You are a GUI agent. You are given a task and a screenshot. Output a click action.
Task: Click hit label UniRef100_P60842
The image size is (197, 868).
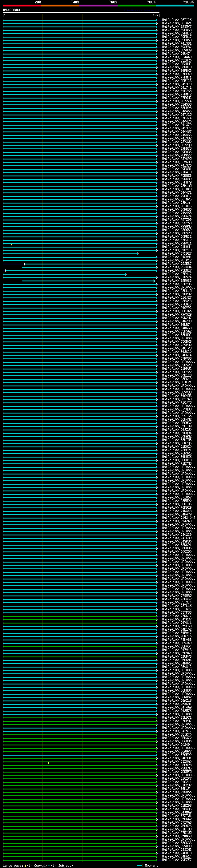click(x=176, y=667)
